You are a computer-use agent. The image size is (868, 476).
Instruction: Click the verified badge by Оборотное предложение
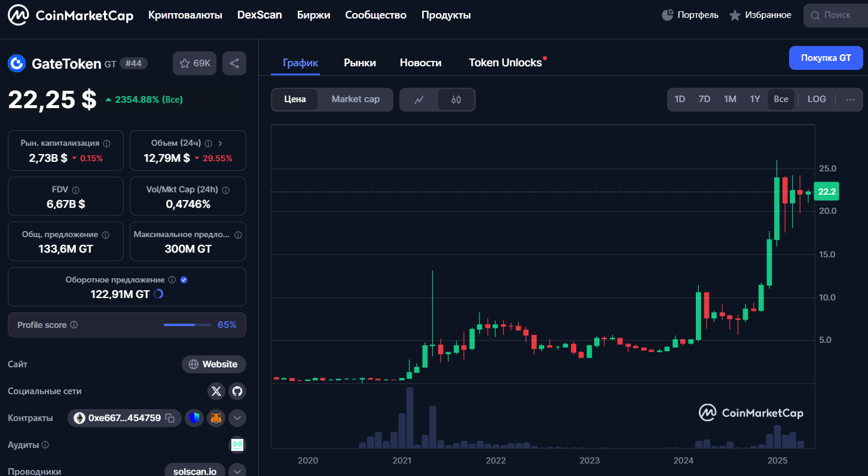point(184,280)
